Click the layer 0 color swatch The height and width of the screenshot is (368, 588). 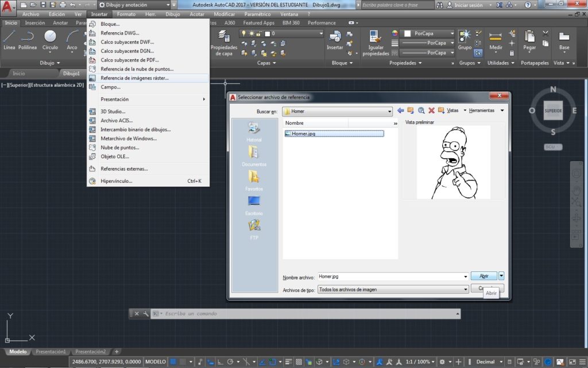coord(268,34)
